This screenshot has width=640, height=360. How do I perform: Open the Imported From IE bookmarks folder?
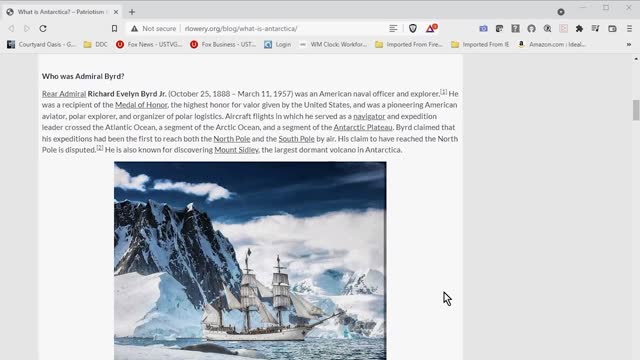pos(480,44)
